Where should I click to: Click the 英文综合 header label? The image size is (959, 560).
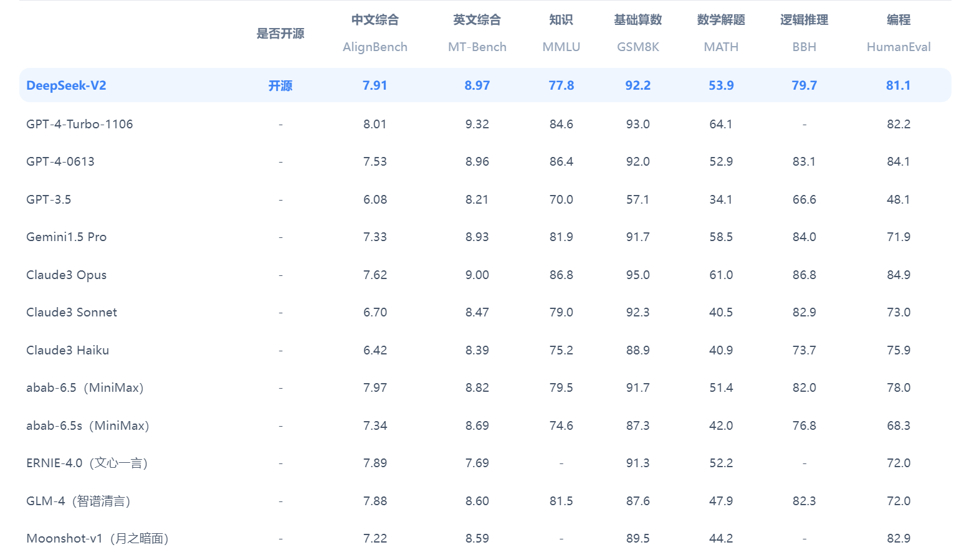(477, 20)
